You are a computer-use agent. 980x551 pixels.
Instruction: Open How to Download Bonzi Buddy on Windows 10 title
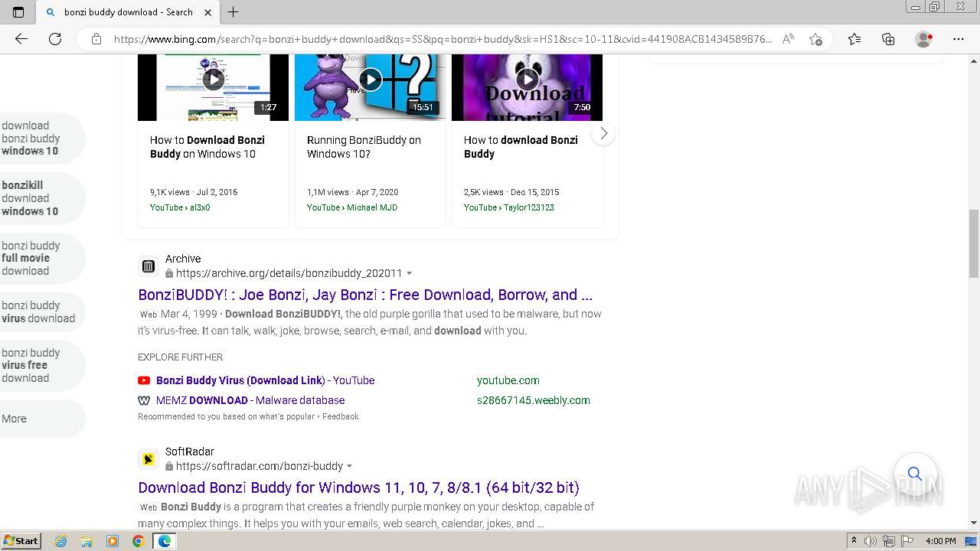[207, 147]
